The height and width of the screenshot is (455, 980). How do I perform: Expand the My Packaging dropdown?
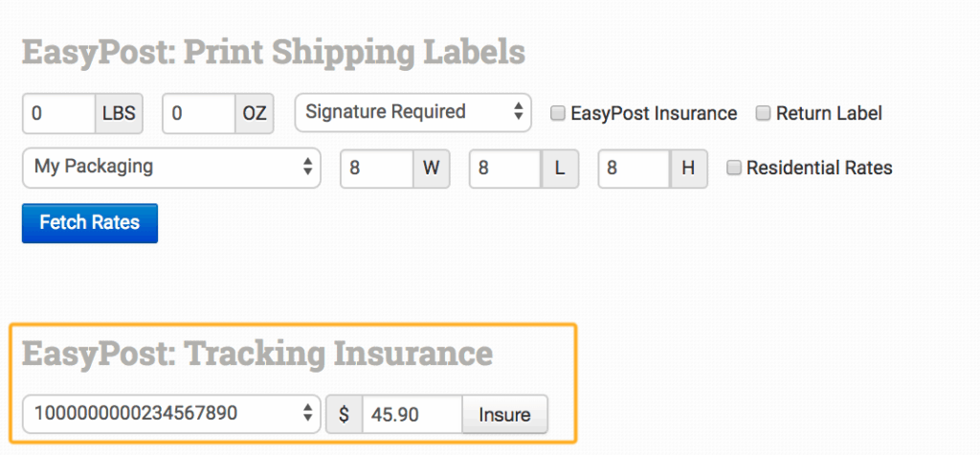[x=169, y=168]
